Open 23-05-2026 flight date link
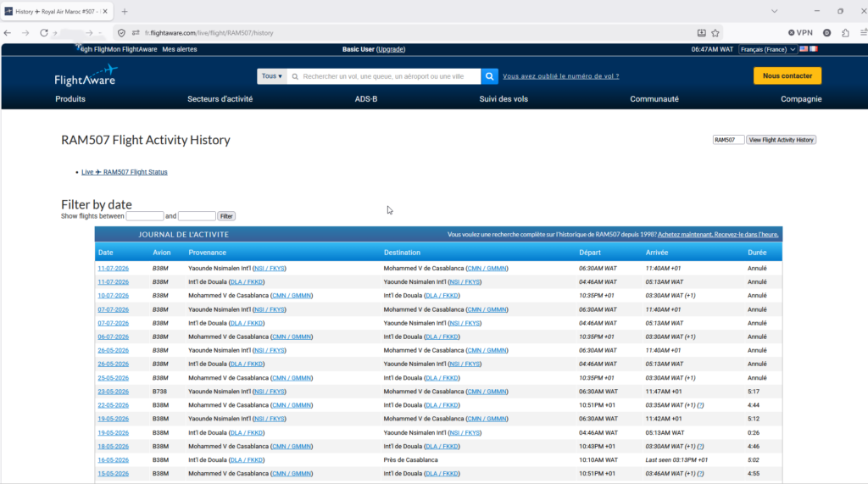868x484 pixels. pyautogui.click(x=113, y=392)
